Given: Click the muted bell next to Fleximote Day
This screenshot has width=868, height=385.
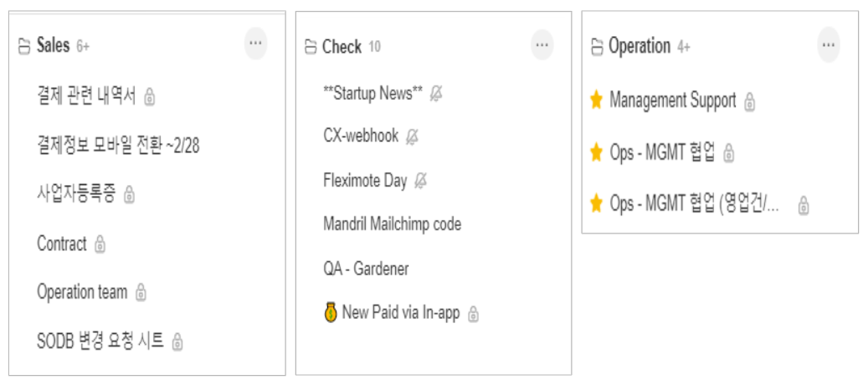Looking at the screenshot, I should [x=420, y=181].
